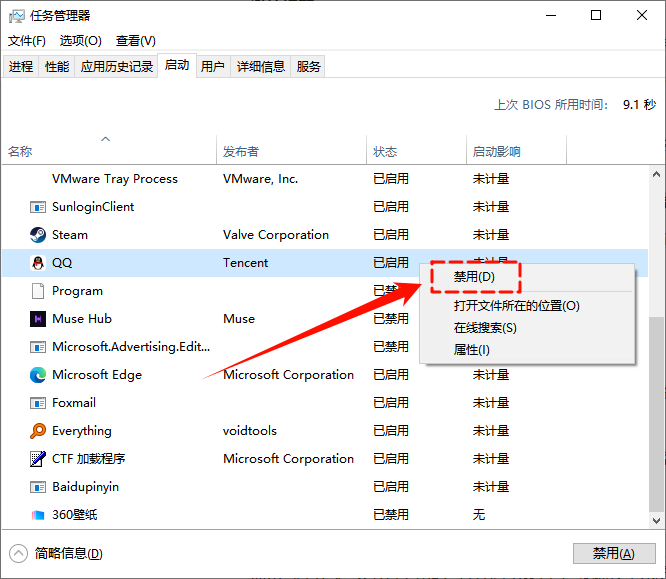The height and width of the screenshot is (579, 666).
Task: Click the voidtools publisher cell
Action: 250,431
